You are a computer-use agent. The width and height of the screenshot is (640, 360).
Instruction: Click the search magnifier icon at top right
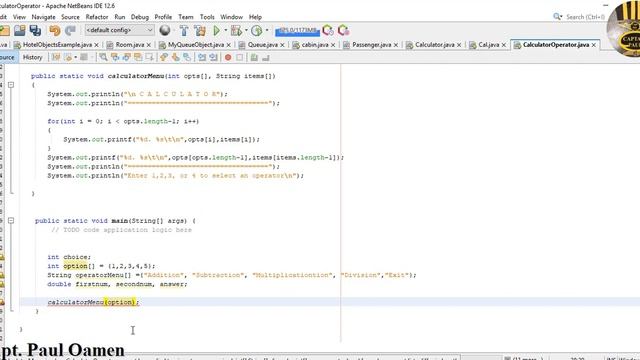557,17
